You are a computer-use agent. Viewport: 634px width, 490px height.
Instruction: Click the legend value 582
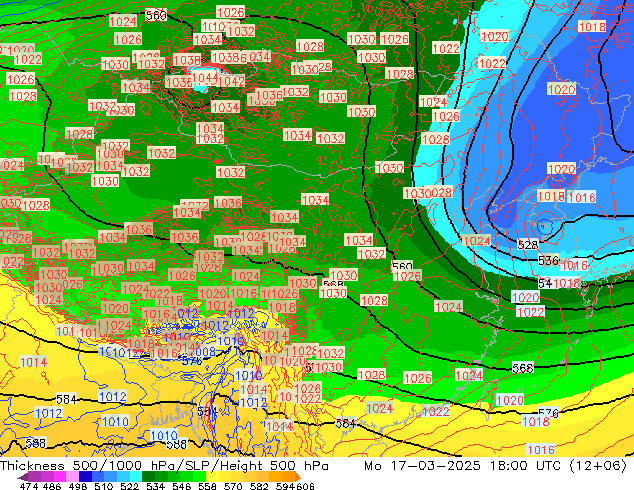[259, 486]
